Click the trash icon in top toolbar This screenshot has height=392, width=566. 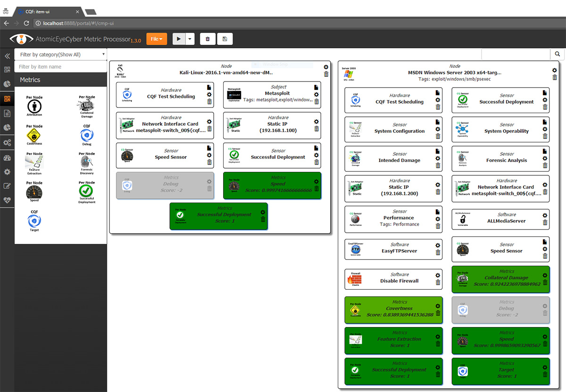pyautogui.click(x=208, y=39)
